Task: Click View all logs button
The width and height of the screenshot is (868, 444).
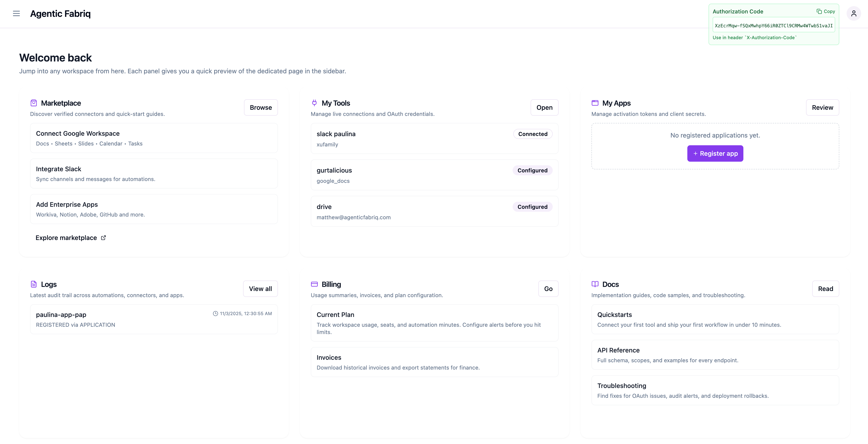Action: (x=260, y=289)
